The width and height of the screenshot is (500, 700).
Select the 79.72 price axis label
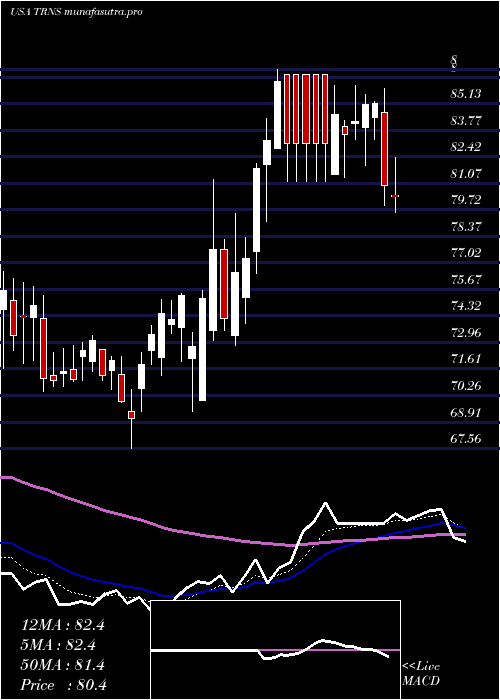(x=466, y=200)
